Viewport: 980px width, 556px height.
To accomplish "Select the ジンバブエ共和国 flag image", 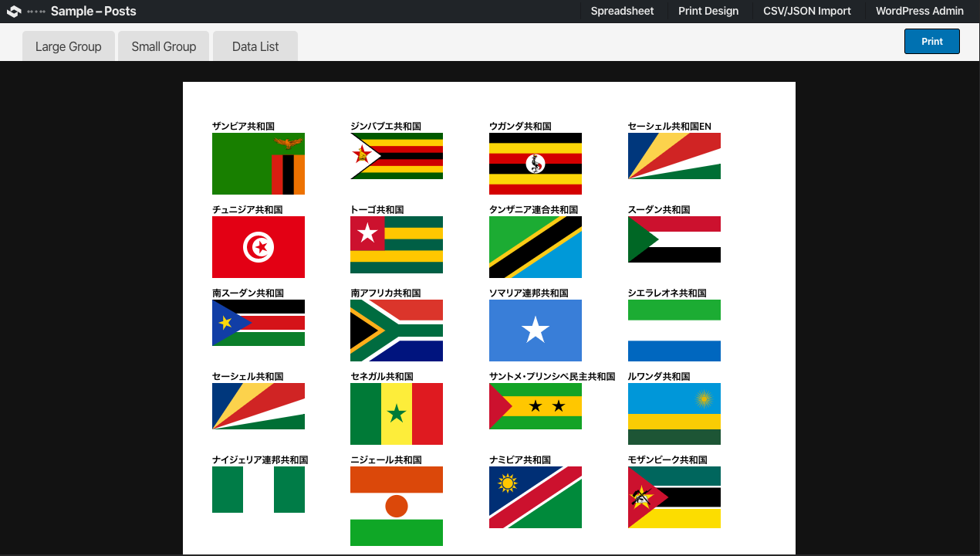I will tap(397, 156).
